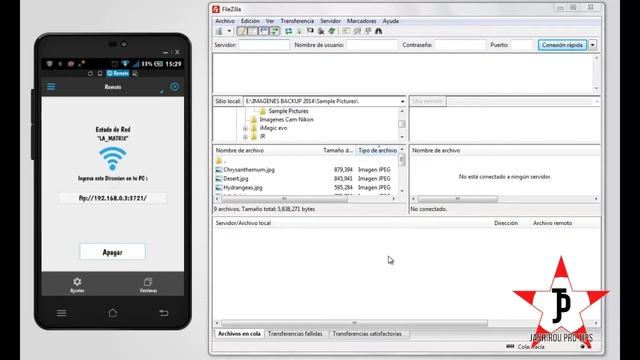The width and height of the screenshot is (640, 360).
Task: Switch to Transferencias fallidas tab
Action: tap(295, 334)
